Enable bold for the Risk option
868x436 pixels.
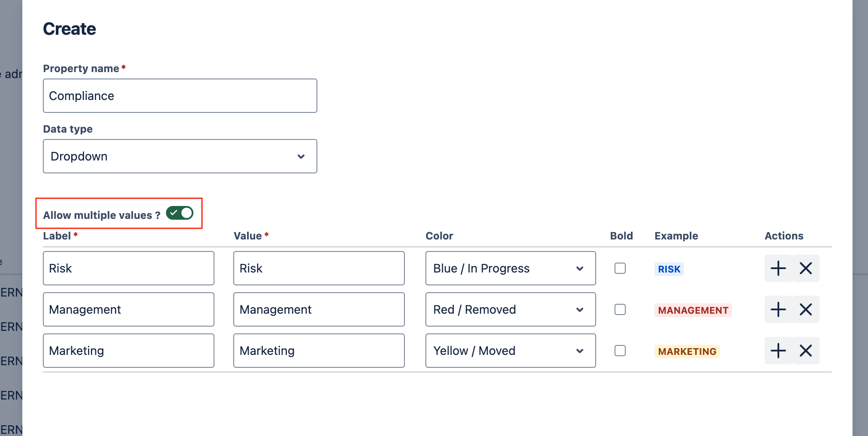coord(620,268)
